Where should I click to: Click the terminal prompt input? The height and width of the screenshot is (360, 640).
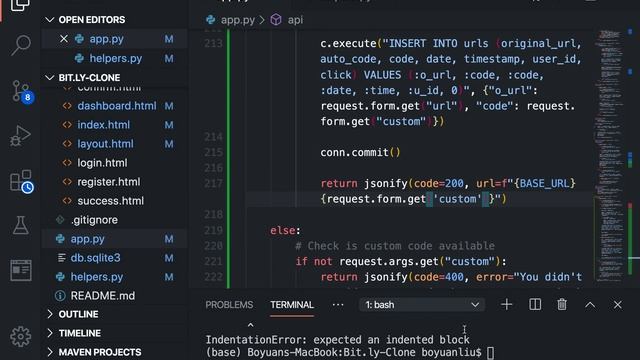[x=490, y=353]
